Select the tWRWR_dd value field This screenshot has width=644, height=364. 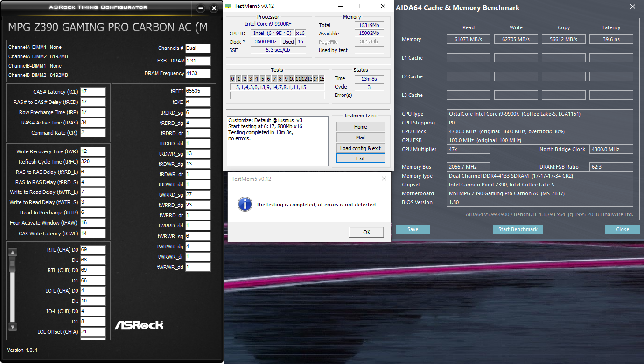click(198, 267)
